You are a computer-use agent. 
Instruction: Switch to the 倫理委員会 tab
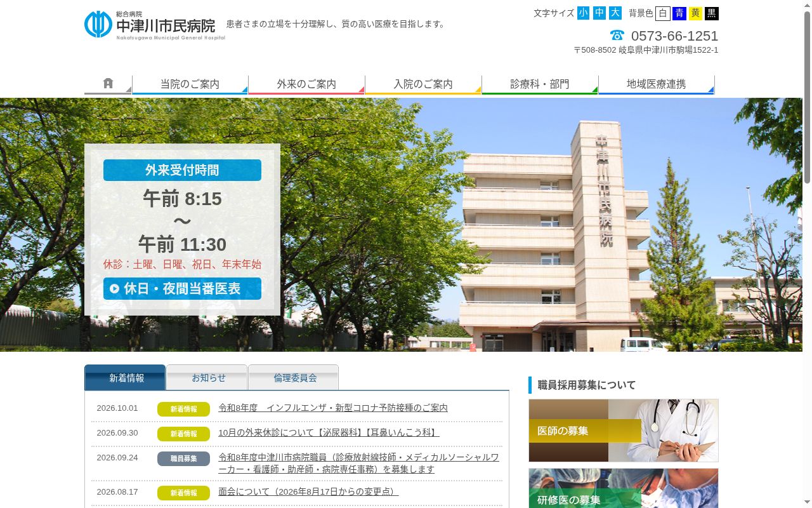(293, 377)
